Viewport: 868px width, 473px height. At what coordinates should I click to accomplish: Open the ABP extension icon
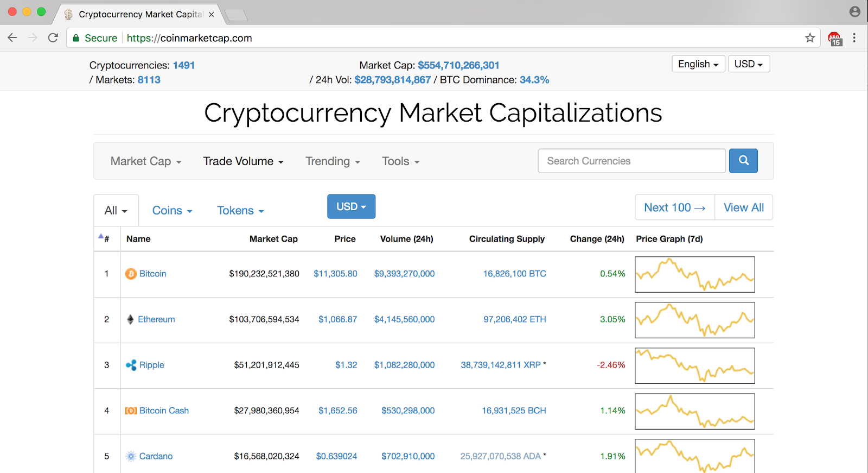coord(835,39)
